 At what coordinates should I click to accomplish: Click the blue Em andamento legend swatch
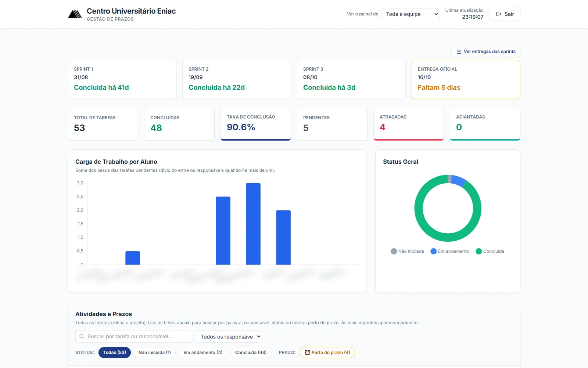433,251
